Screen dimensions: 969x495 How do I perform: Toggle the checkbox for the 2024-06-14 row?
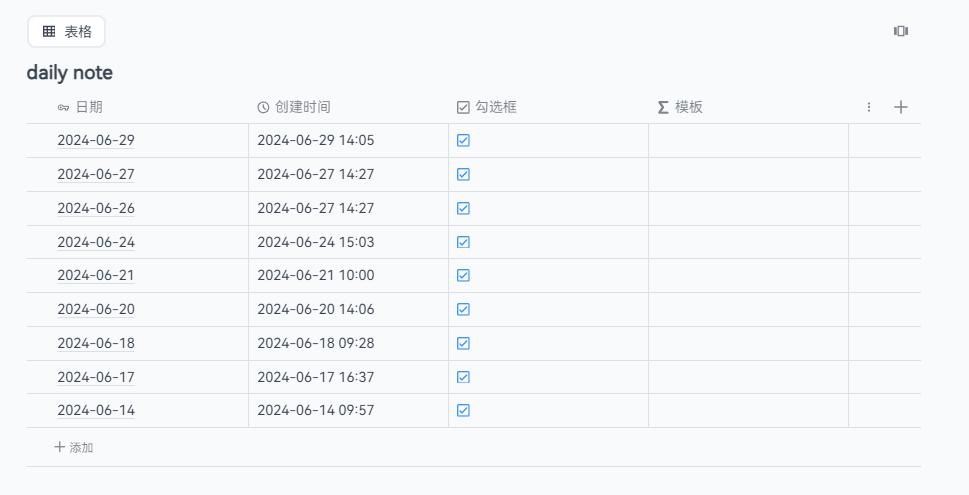pyautogui.click(x=463, y=410)
